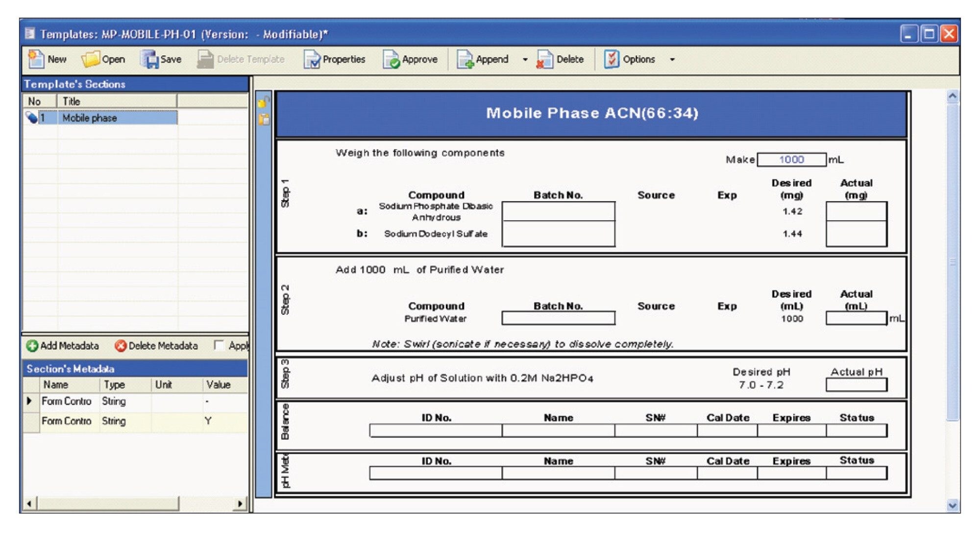Click the pH Meter Name field
Screen dimensions: 980x537
tap(558, 473)
